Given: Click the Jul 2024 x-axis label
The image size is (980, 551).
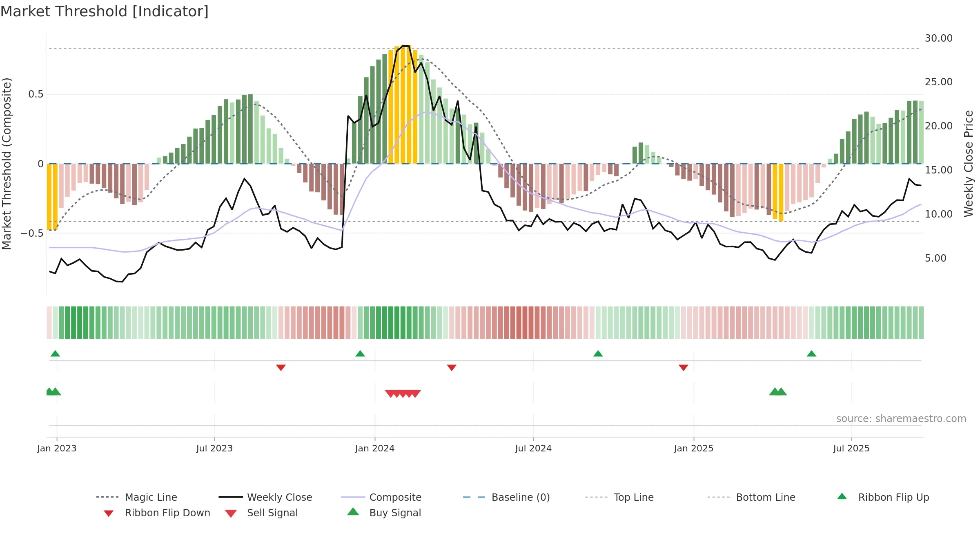Looking at the screenshot, I should point(533,449).
